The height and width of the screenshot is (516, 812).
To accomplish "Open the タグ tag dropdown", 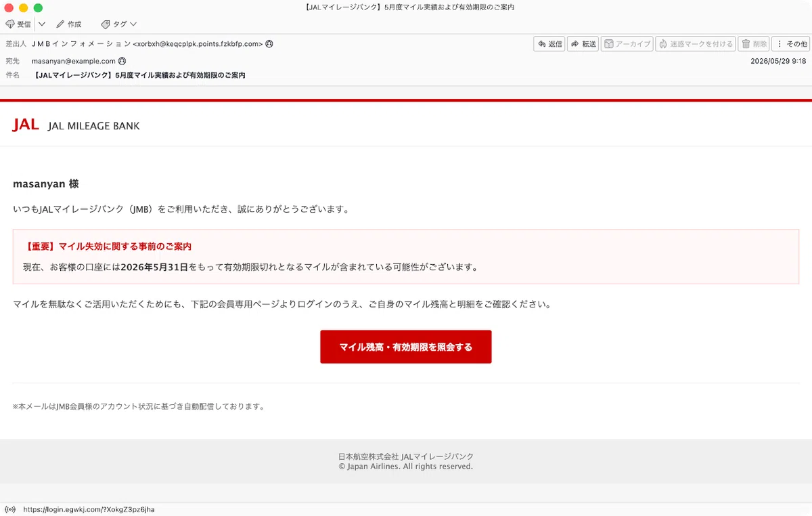I will point(118,24).
